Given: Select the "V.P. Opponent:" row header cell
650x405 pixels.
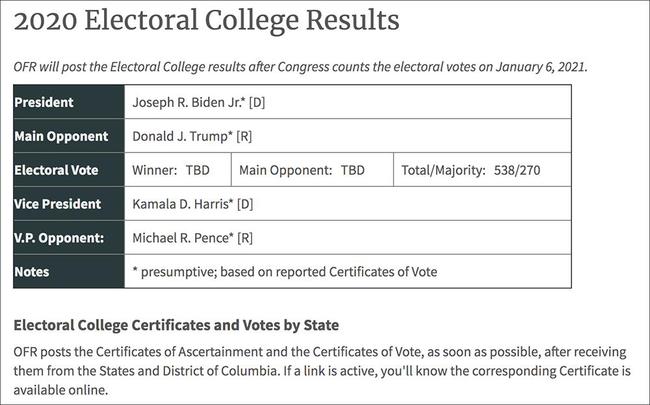Looking at the screenshot, I should 69,238.
